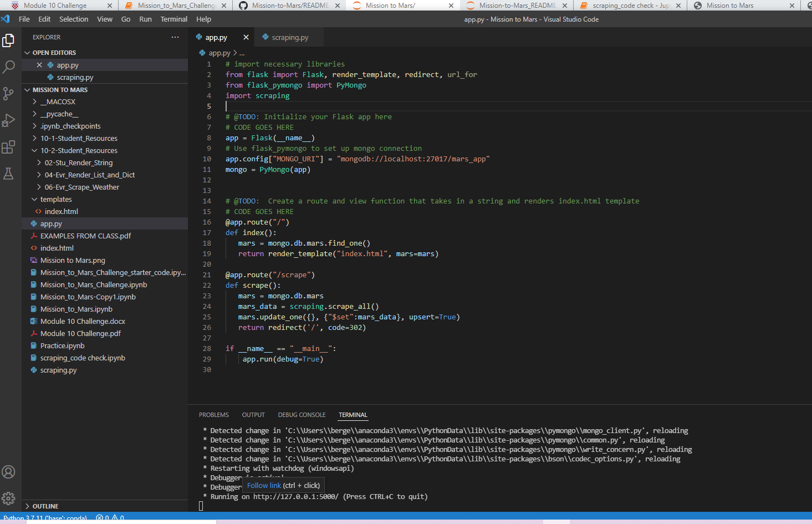Open the Selection menu
812x524 pixels.
pos(74,19)
